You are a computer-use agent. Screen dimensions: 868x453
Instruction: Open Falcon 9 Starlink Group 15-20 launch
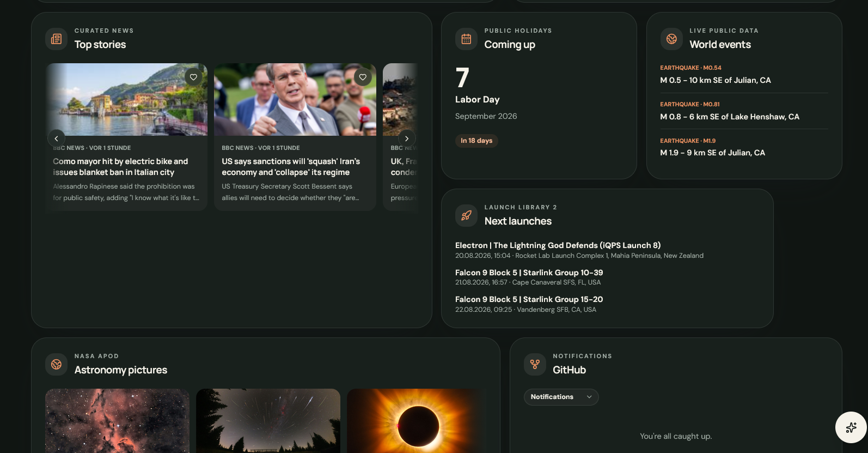point(529,299)
